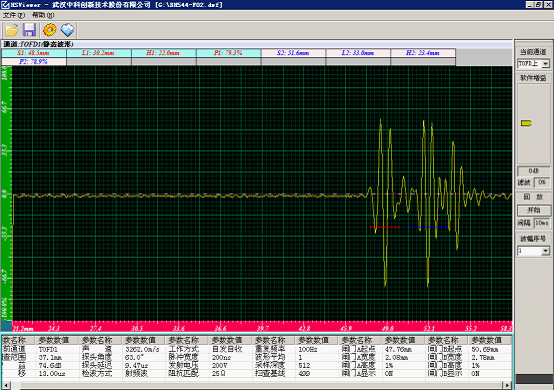Click the parameter table's left scroll arrow
This screenshot has height=390, width=555.
(6, 385)
